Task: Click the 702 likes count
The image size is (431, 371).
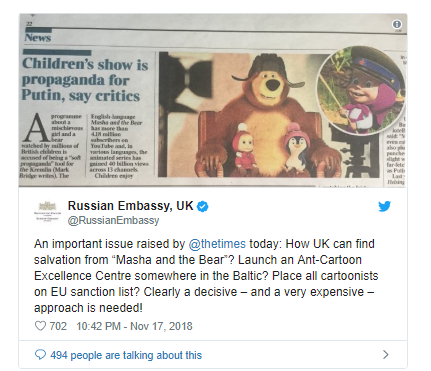Action: (x=58, y=326)
